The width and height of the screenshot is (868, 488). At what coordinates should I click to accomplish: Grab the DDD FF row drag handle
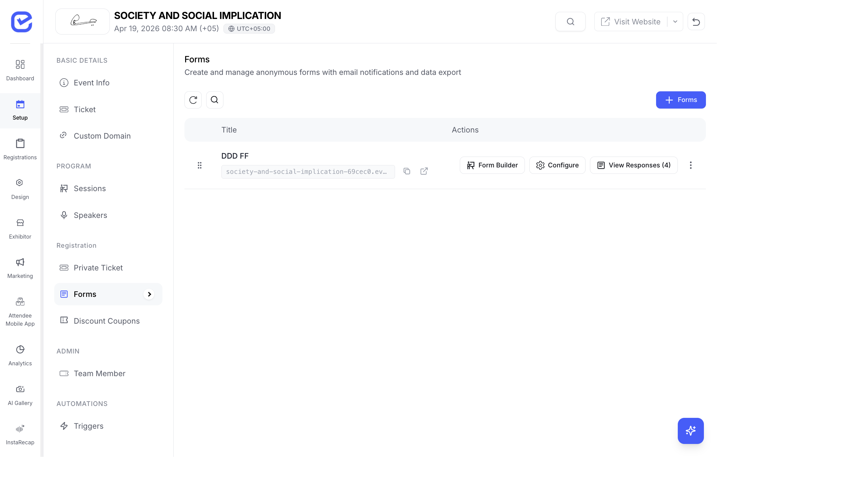coord(200,165)
